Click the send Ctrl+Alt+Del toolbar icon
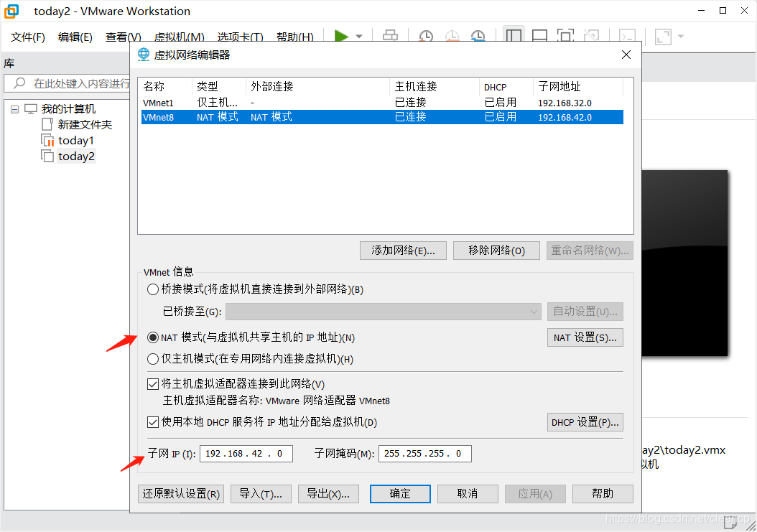The width and height of the screenshot is (757, 532). tap(390, 36)
